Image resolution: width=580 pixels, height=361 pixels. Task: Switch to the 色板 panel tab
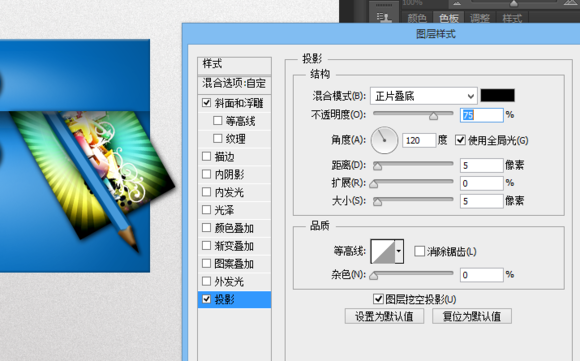pyautogui.click(x=449, y=18)
